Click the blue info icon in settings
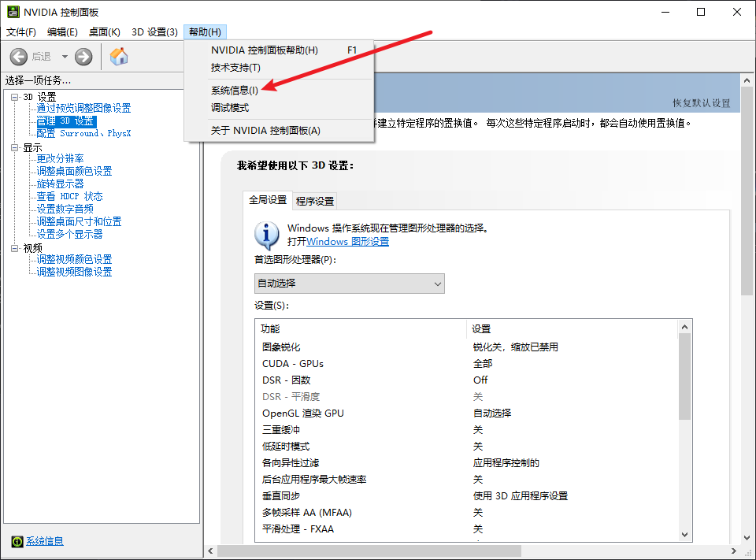756x560 pixels. 267,235
